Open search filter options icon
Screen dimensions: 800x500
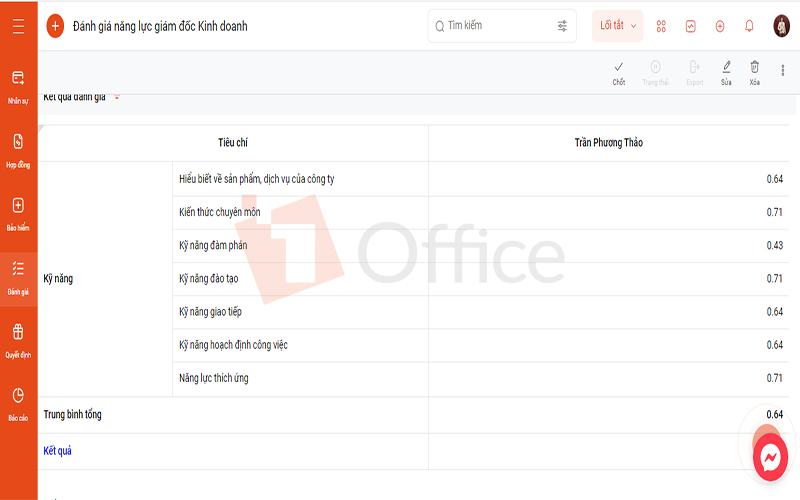tap(562, 26)
